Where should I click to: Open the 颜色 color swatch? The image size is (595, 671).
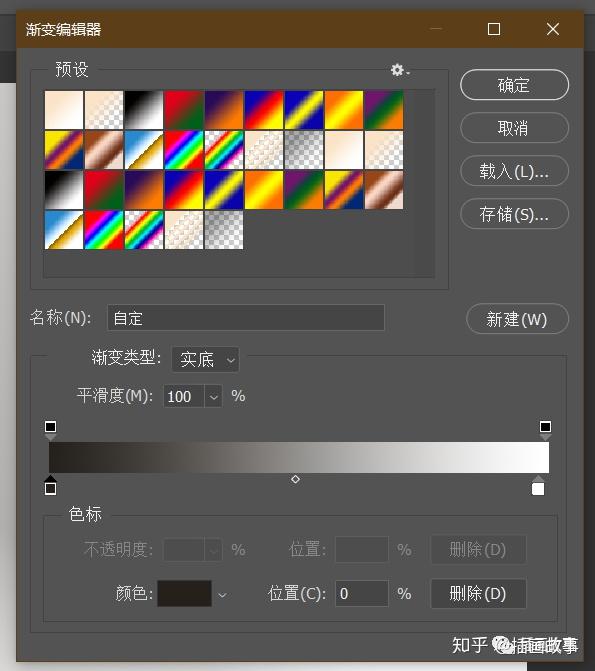point(184,594)
